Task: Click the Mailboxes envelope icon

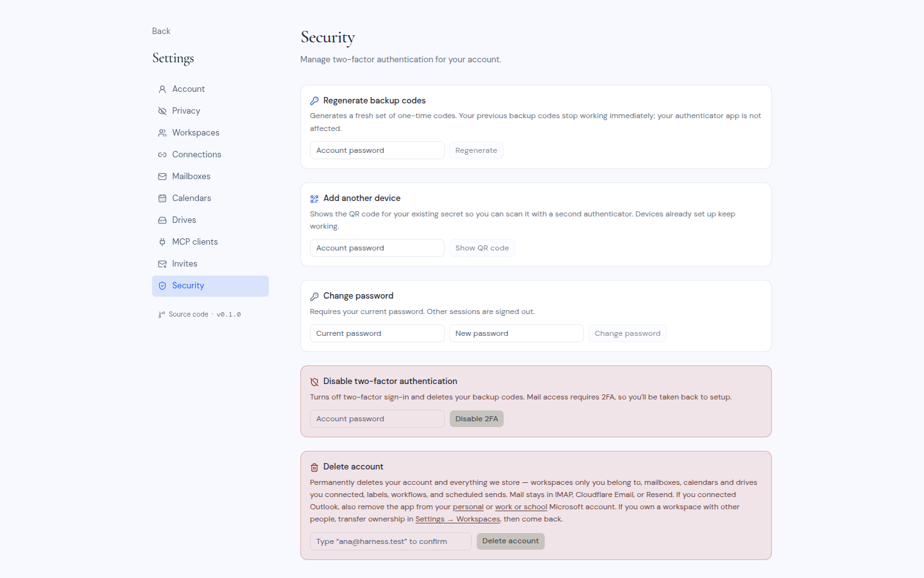Action: coord(162,177)
